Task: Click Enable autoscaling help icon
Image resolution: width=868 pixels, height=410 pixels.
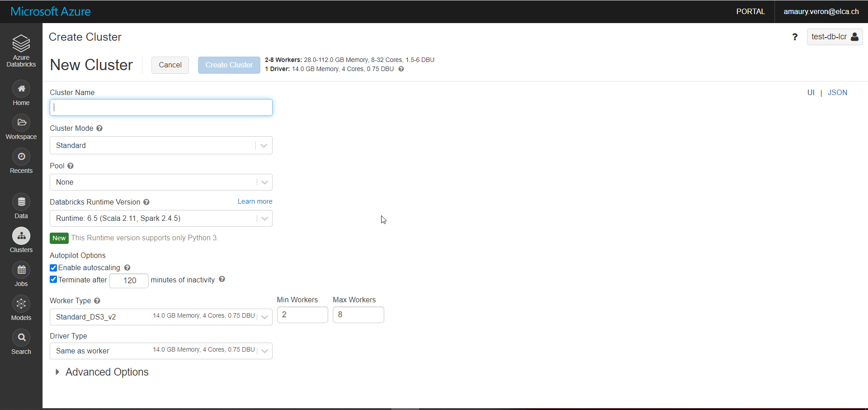Action: coord(127,267)
